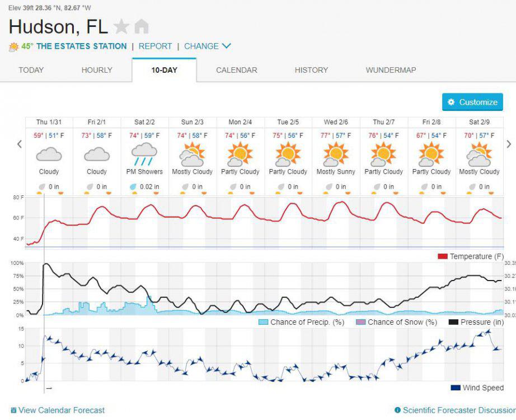Select the PM Showers icon for Sat 2/2

point(144,154)
